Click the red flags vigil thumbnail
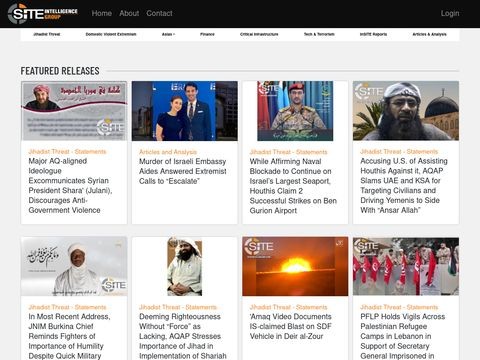Viewport: 480px width, 360px height. (x=406, y=266)
